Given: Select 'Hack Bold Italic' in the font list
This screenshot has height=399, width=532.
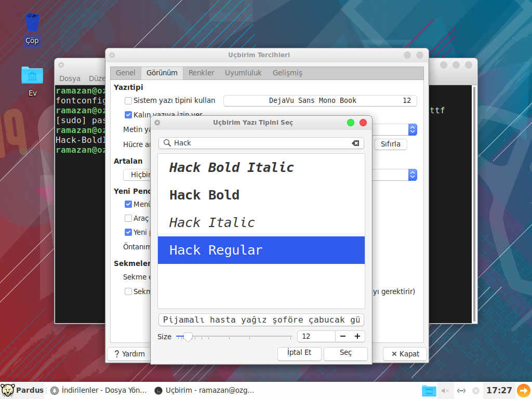Looking at the screenshot, I should [x=261, y=168].
